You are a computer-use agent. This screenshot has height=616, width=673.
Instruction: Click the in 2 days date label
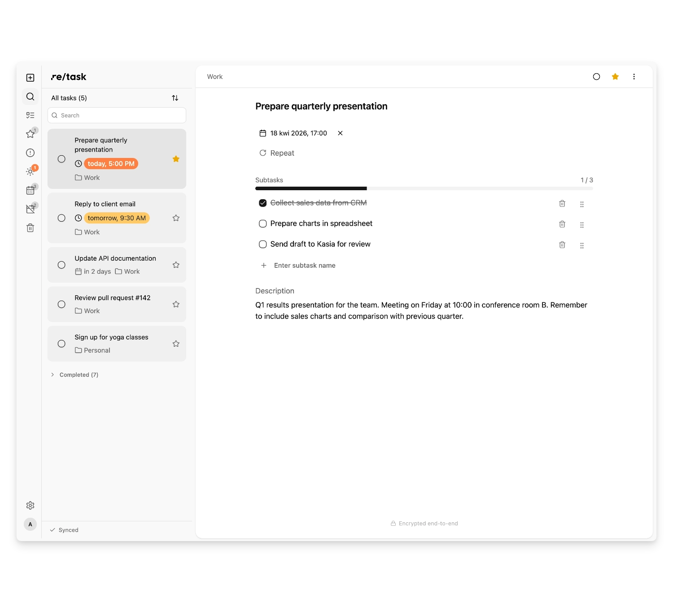(x=93, y=271)
